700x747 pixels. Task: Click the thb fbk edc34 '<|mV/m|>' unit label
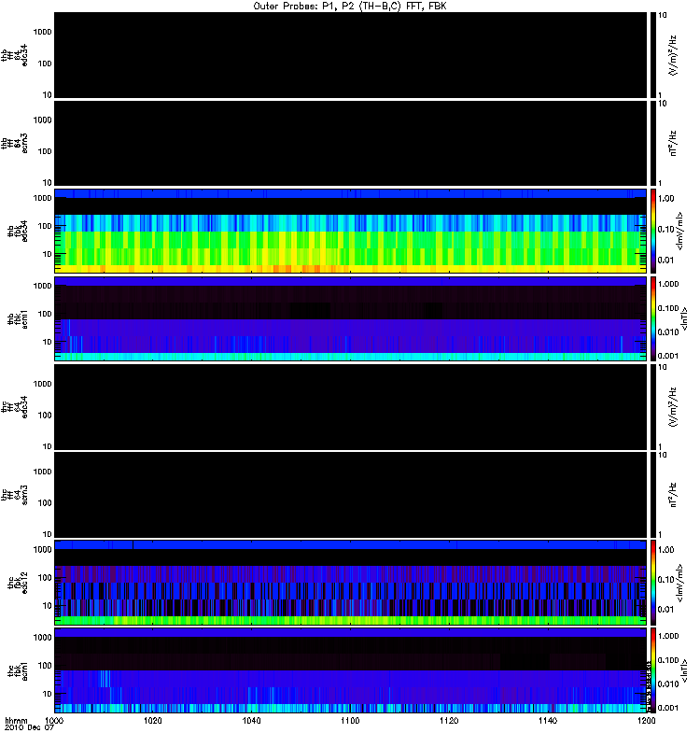click(x=679, y=231)
